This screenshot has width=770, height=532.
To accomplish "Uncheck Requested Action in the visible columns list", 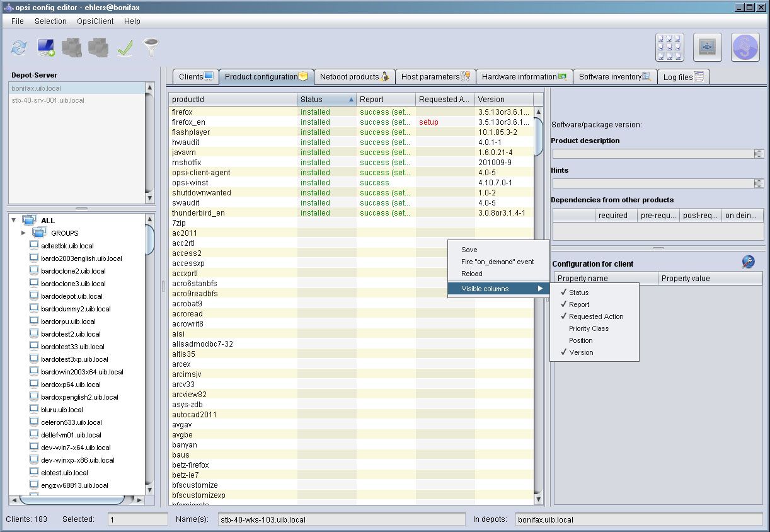I will (x=594, y=316).
